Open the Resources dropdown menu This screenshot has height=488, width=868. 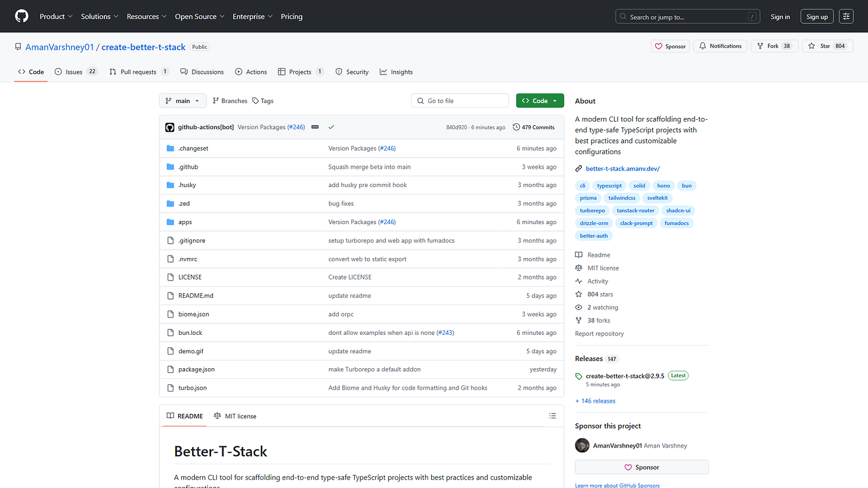(147, 17)
